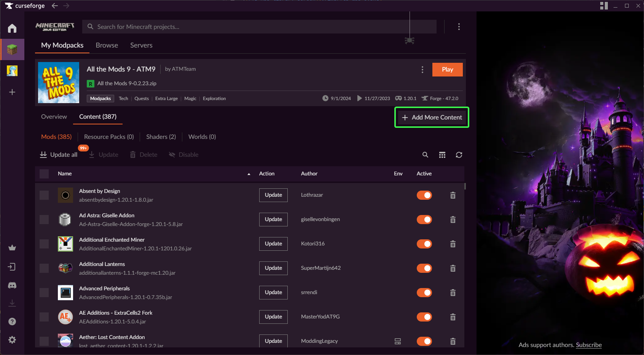
Task: Select the Shaders (2) tab
Action: pyautogui.click(x=161, y=137)
